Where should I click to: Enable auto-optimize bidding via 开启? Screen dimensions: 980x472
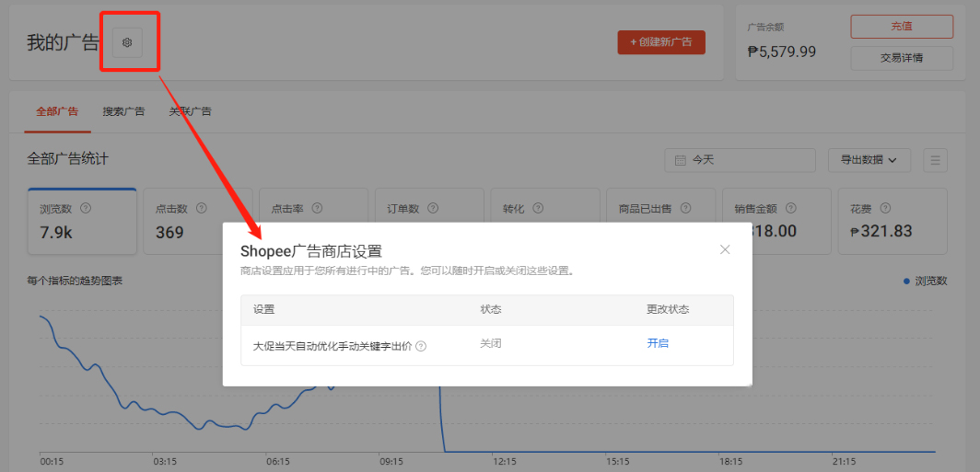pos(658,343)
